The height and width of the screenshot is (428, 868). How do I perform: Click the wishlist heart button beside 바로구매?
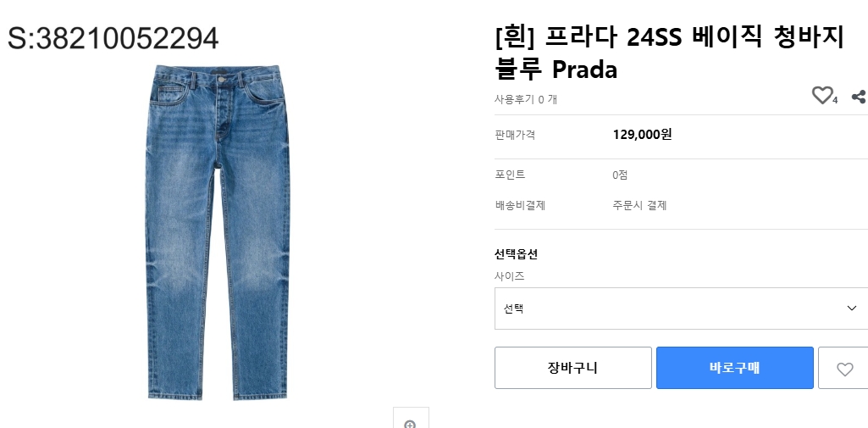(843, 369)
